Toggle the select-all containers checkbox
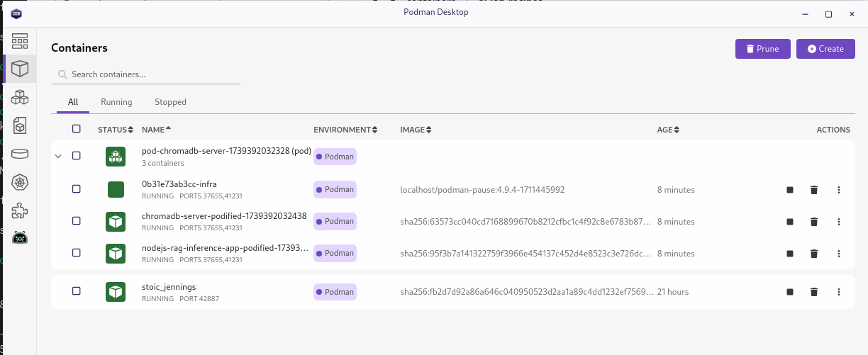The height and width of the screenshot is (355, 868). (x=77, y=129)
